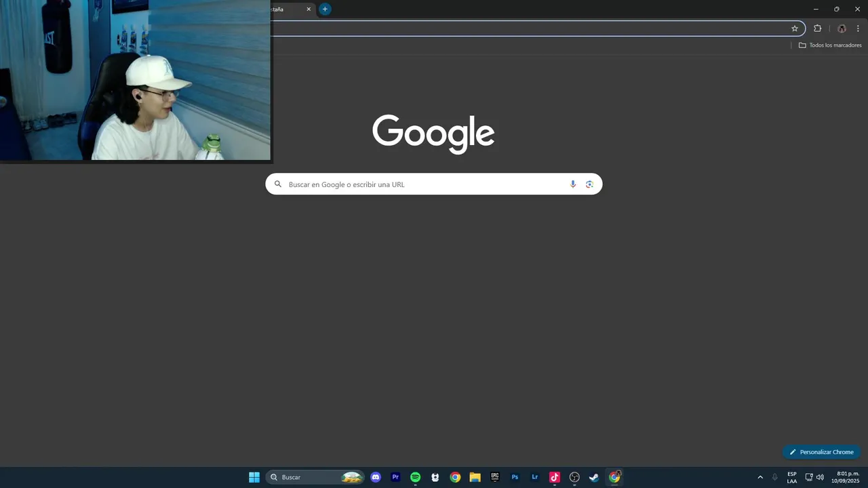This screenshot has width=868, height=488.
Task: Open the Todos los marcadores folder
Action: [830, 45]
